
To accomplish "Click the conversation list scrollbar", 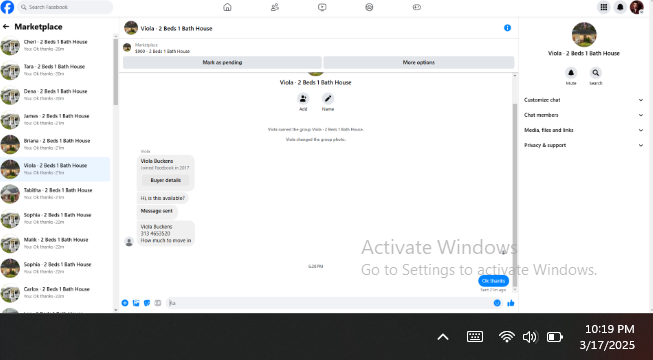I will (x=116, y=72).
